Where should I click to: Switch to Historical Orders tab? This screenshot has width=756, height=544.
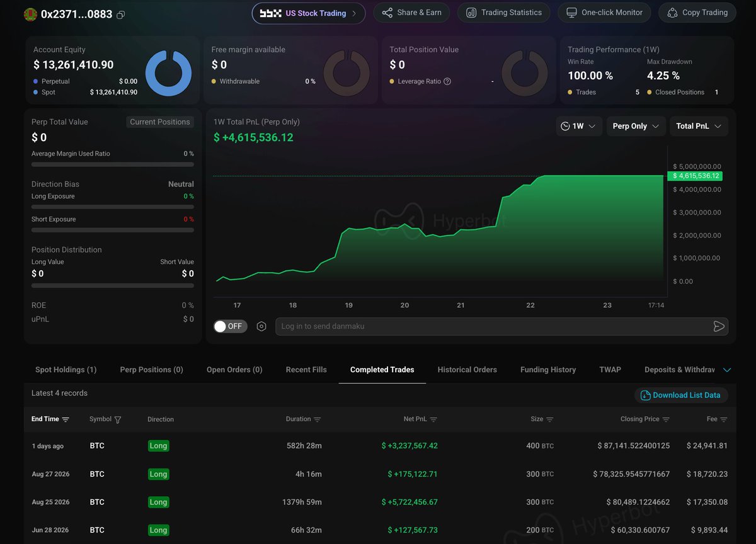pos(467,370)
